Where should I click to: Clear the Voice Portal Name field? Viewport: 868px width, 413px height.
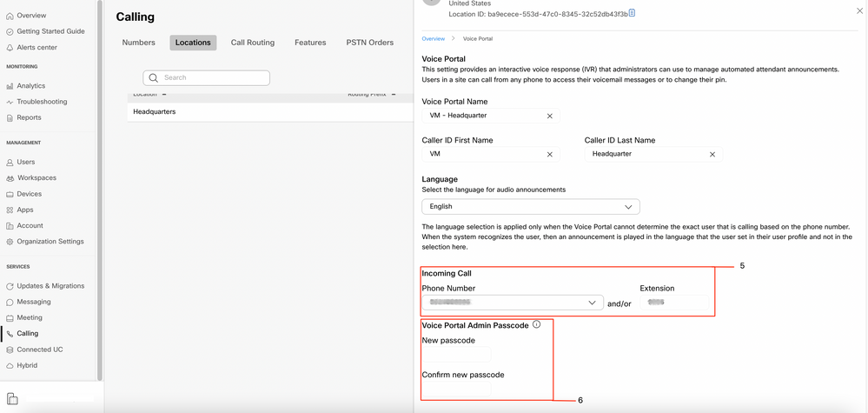point(550,116)
